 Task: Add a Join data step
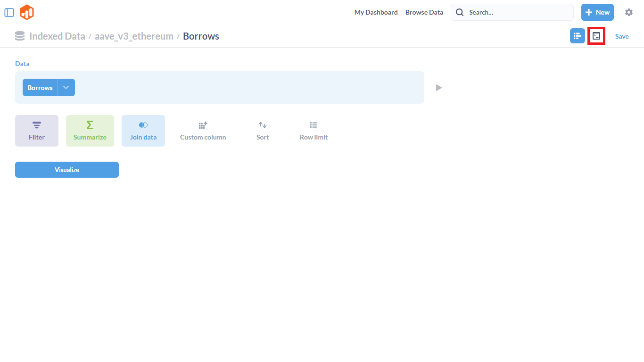[143, 131]
